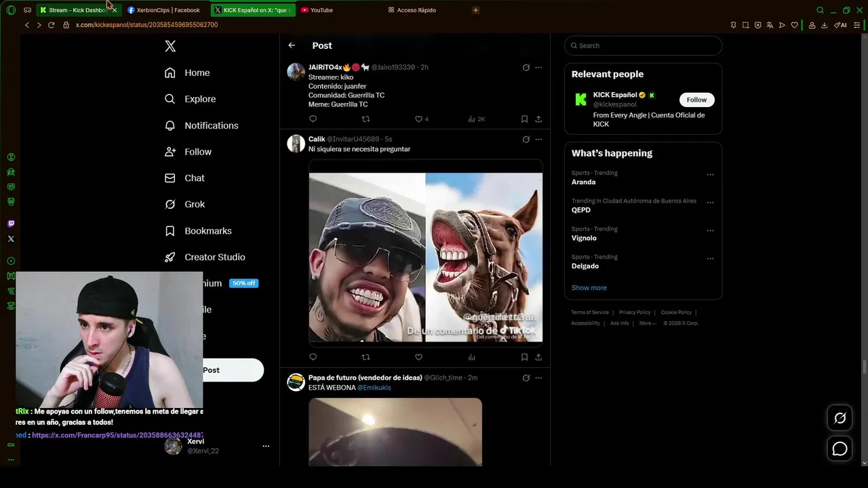Open Grok explain on JAiRiTO4x's post

(x=526, y=67)
